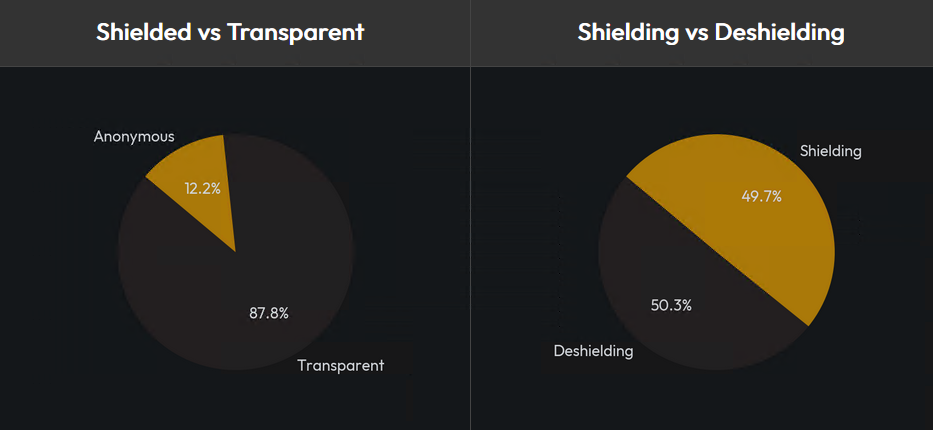Click the word Transparent in left heading

[295, 32]
